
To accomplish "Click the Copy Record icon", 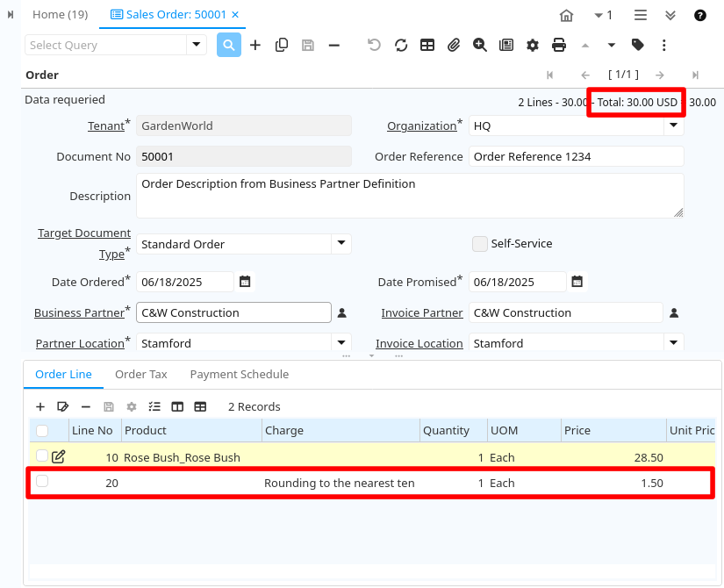I will coord(282,45).
